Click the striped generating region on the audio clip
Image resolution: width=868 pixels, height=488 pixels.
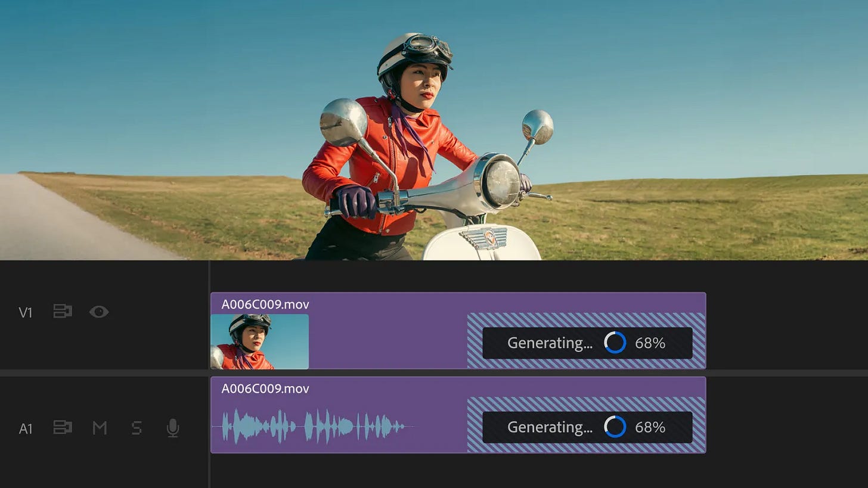coord(489,405)
